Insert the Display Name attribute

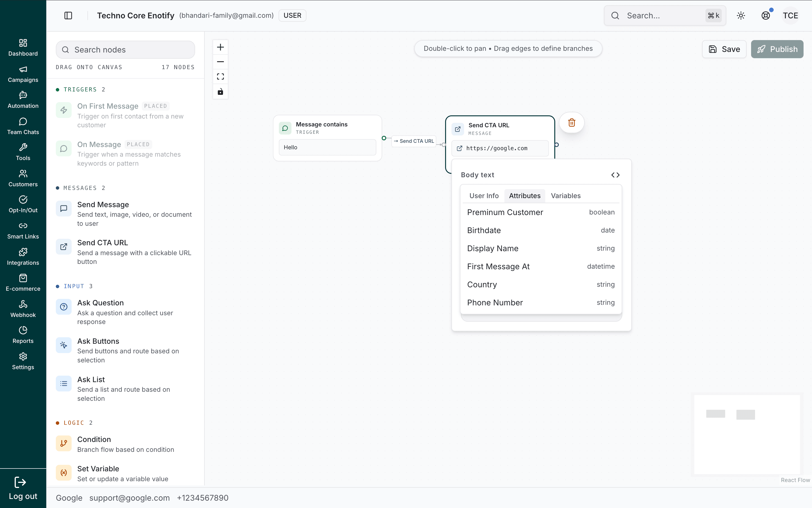(541, 249)
